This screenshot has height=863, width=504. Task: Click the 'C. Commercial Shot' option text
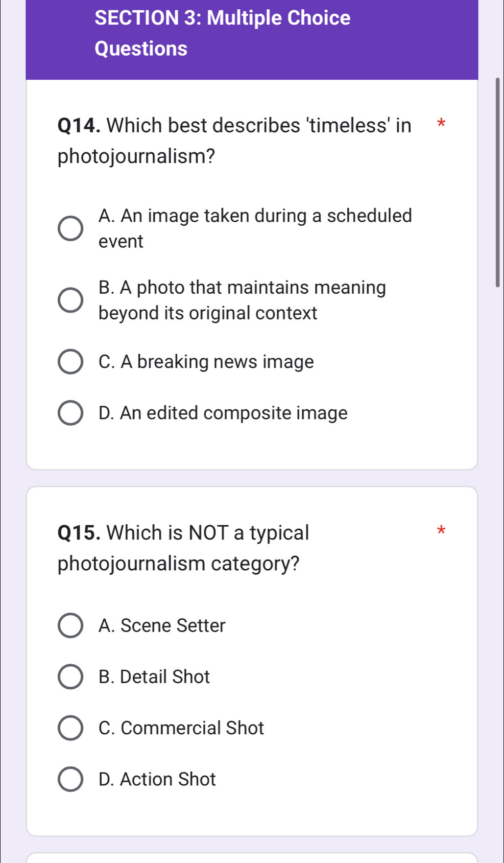pyautogui.click(x=181, y=728)
